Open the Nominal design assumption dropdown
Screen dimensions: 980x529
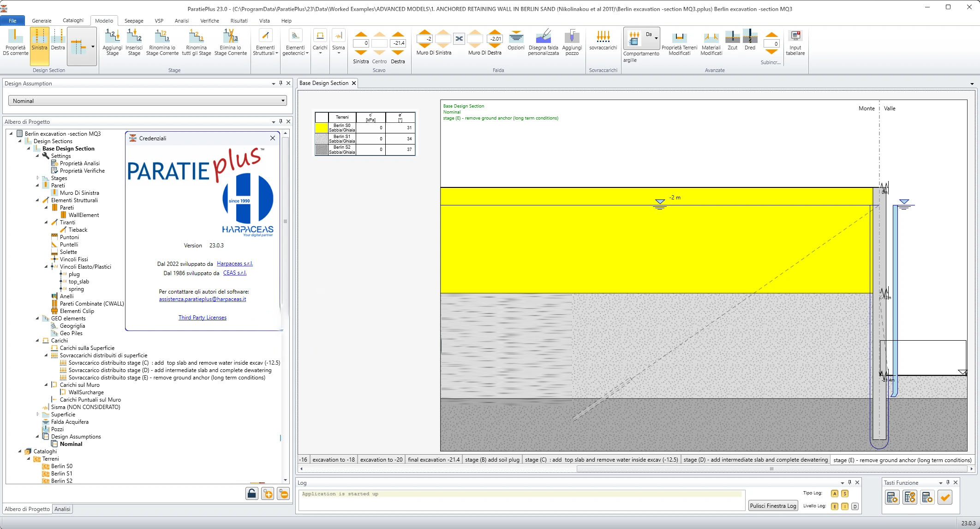point(147,101)
